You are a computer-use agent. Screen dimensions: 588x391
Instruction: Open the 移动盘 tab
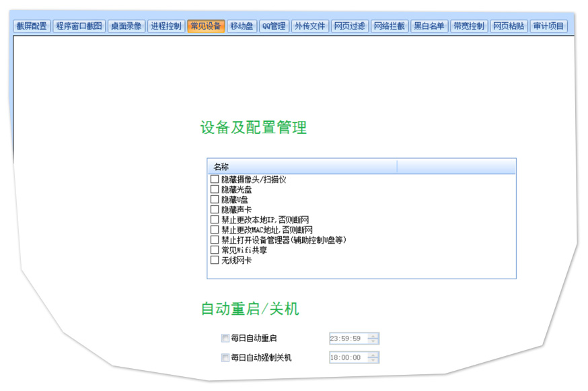coord(242,26)
